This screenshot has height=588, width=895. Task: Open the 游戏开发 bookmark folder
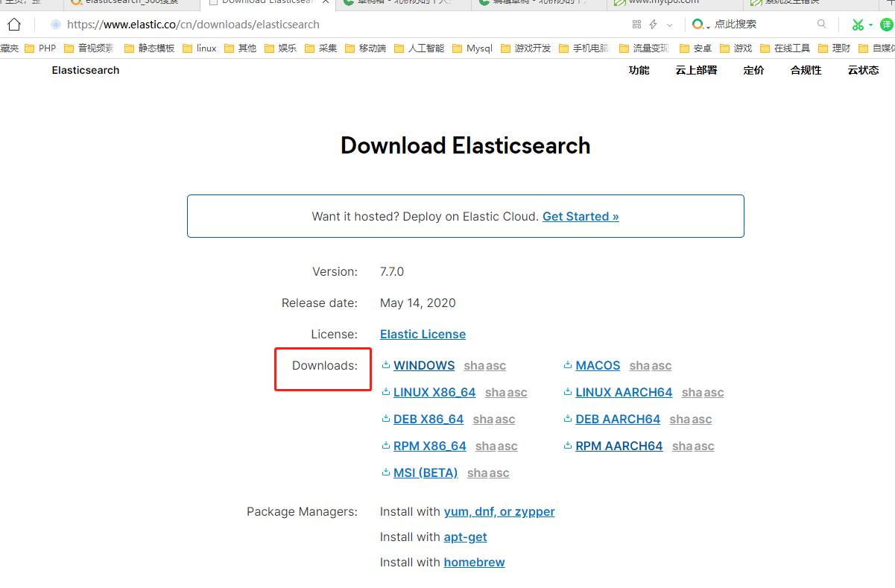525,48
